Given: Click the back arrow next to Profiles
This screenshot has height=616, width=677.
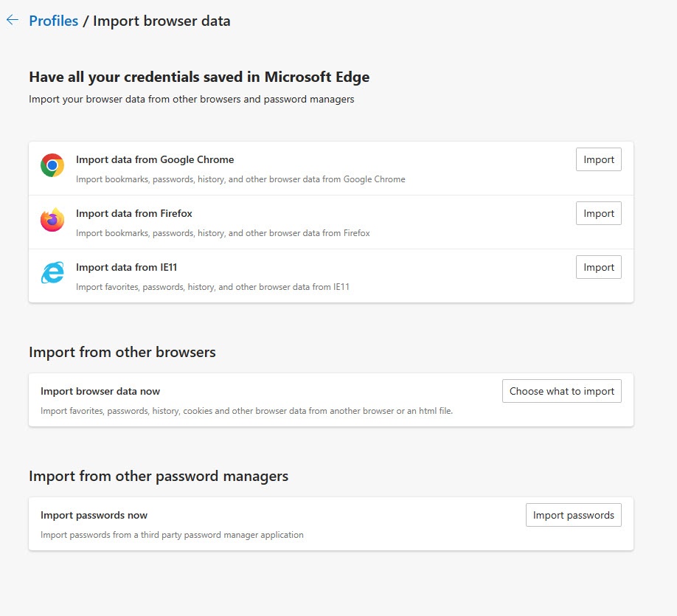Looking at the screenshot, I should tap(12, 21).
